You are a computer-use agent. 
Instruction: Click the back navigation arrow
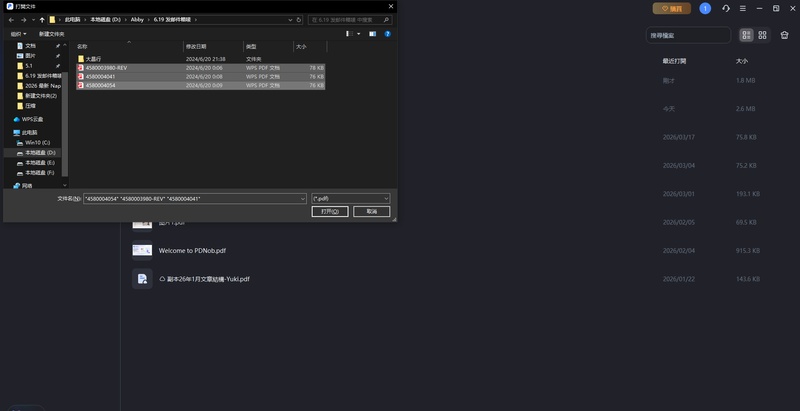(x=11, y=20)
